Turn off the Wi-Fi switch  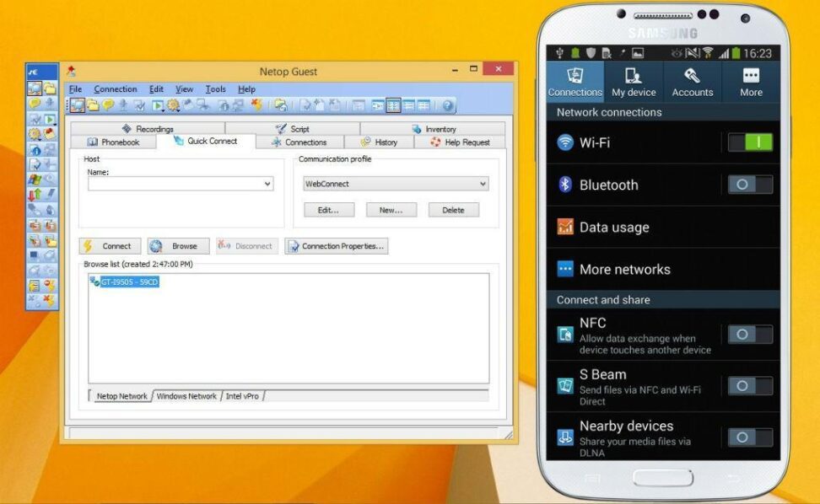coord(750,142)
